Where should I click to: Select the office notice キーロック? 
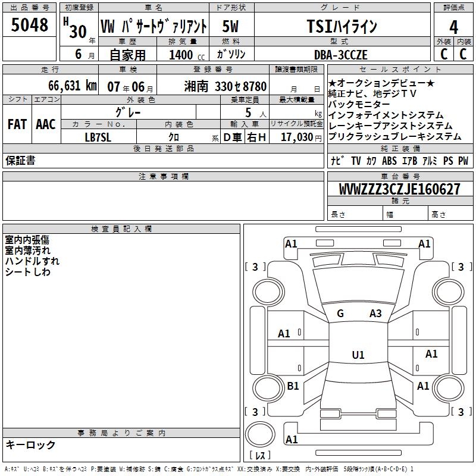(x=30, y=444)
